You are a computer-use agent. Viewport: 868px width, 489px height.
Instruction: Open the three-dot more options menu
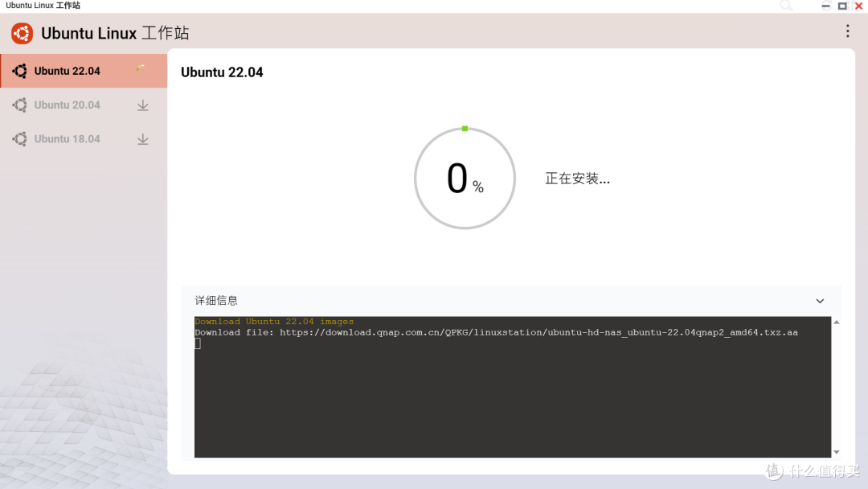coord(848,31)
